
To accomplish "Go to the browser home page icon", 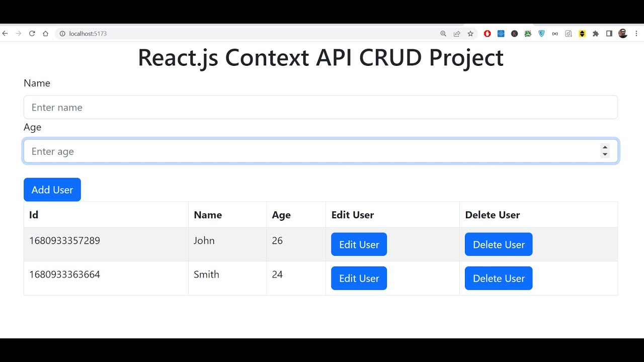I will tap(45, 34).
